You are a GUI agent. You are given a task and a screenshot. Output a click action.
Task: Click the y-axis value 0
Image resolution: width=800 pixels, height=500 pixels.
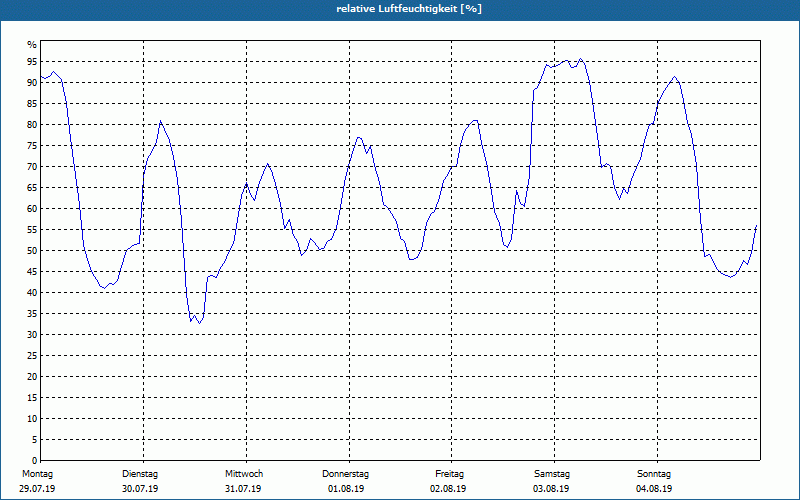pos(35,460)
